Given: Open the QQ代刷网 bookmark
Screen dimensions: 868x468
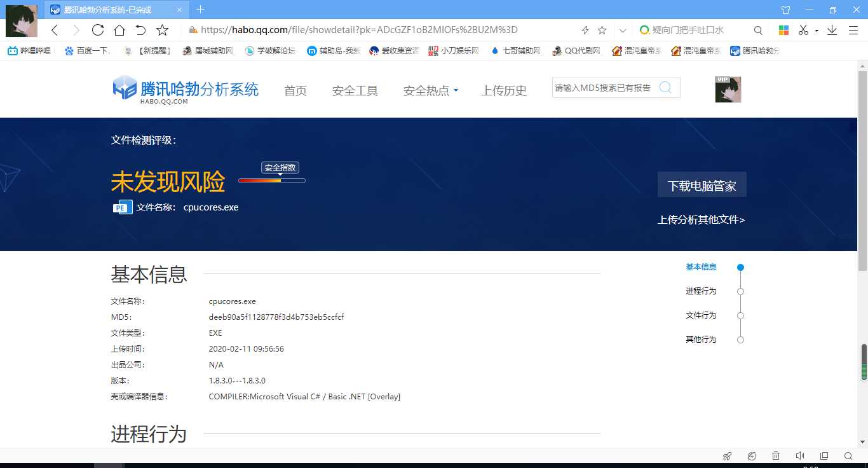Looking at the screenshot, I should 576,51.
